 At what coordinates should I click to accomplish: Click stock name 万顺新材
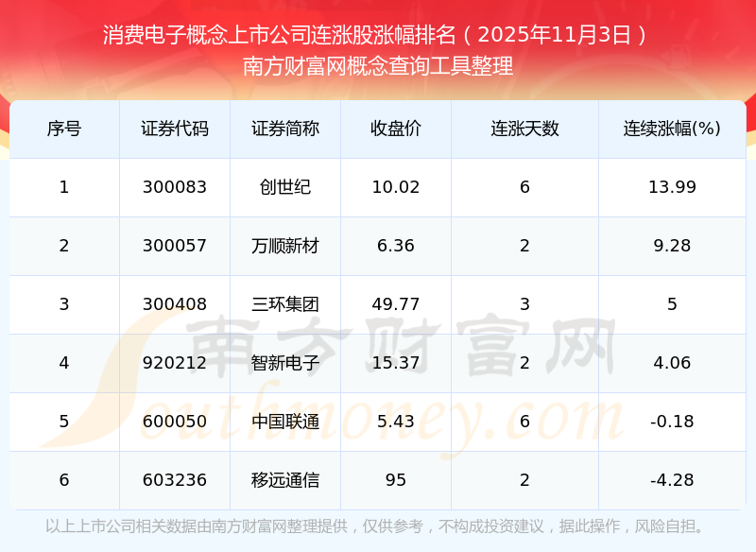(285, 246)
